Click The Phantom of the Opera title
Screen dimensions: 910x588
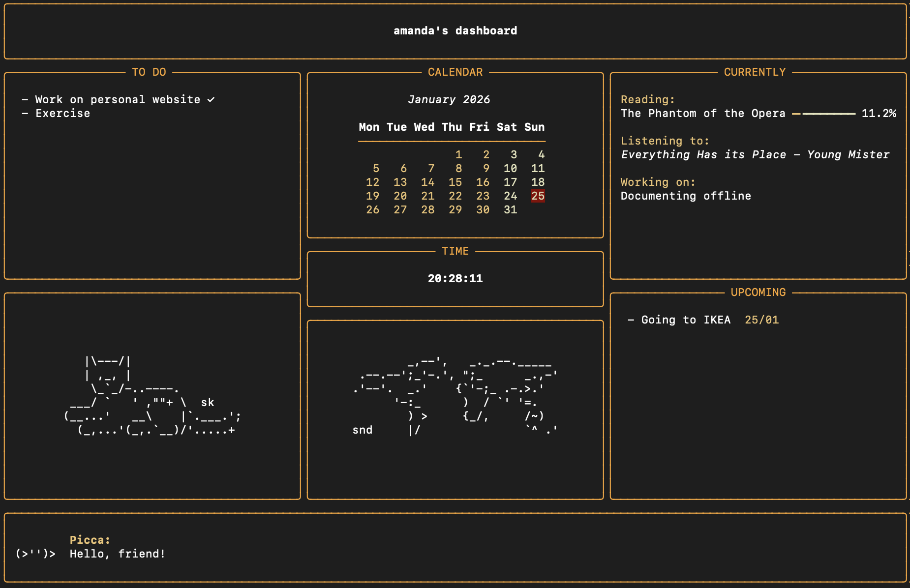[702, 114]
